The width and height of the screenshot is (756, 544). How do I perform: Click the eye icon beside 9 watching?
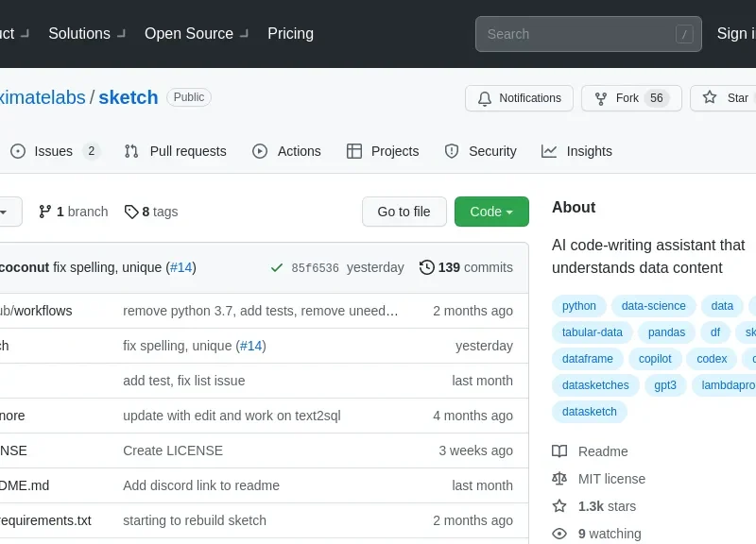coord(559,534)
